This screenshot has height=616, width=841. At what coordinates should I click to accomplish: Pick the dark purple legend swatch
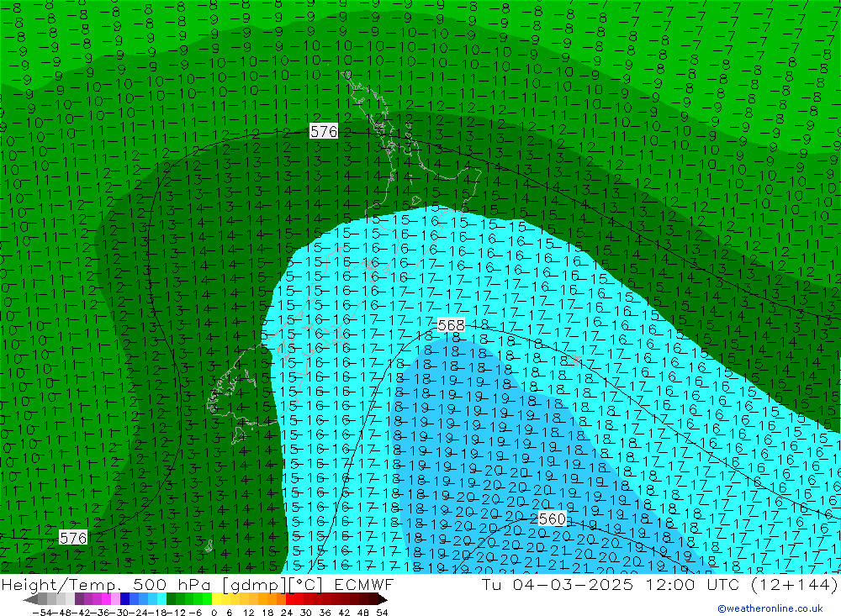[79, 599]
